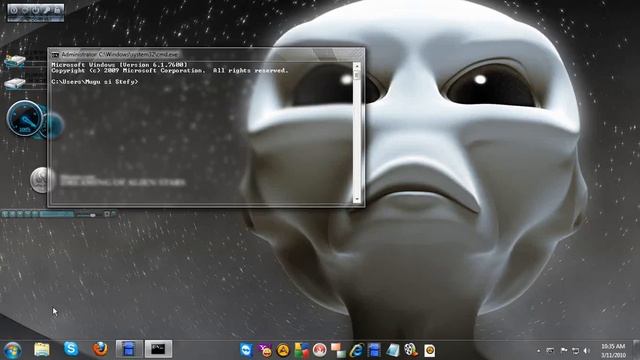Screen dimensions: 640x360
Task: Open the clock showing 10:35 AM
Action: 613,351
